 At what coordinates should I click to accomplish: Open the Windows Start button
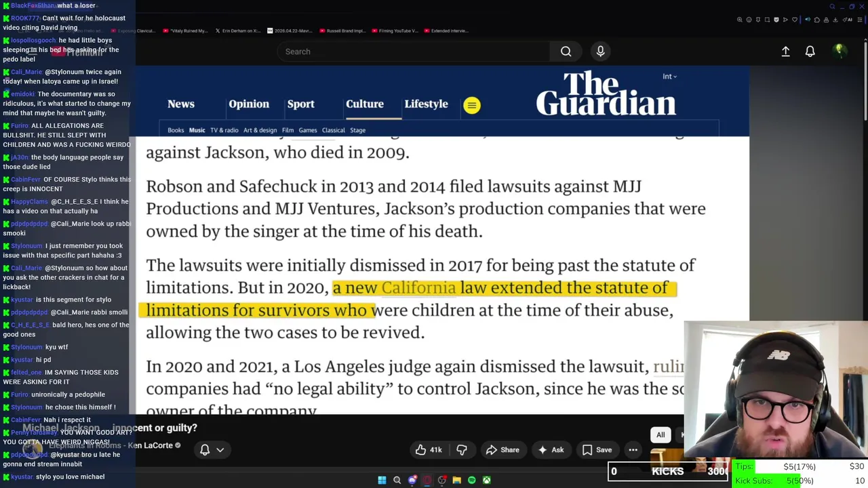[x=382, y=481]
